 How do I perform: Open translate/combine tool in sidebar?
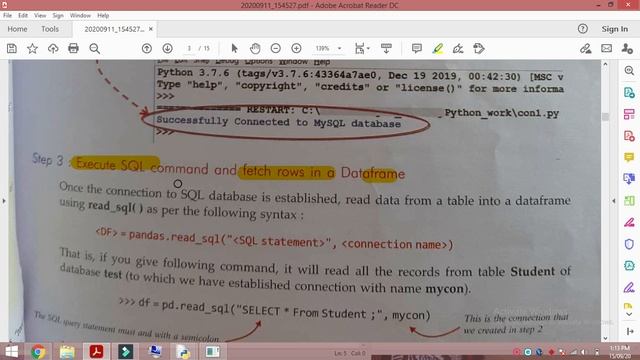pos(629,179)
